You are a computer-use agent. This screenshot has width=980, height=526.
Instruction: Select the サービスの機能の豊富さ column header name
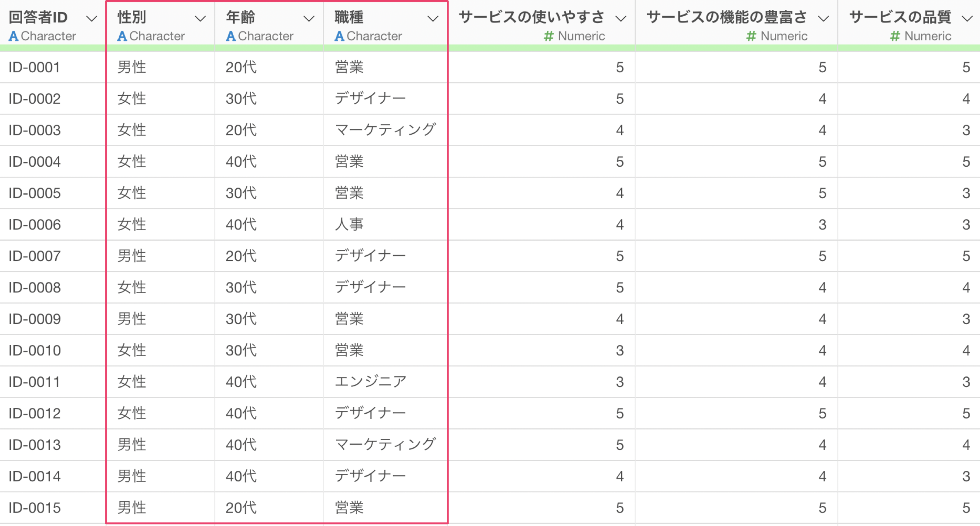[x=727, y=17]
